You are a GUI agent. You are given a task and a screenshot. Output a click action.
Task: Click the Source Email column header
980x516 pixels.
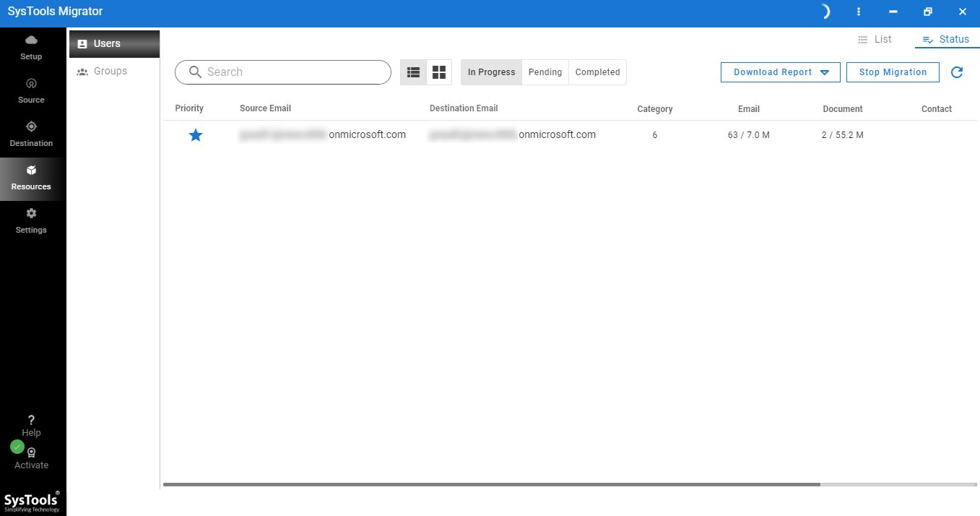(265, 108)
